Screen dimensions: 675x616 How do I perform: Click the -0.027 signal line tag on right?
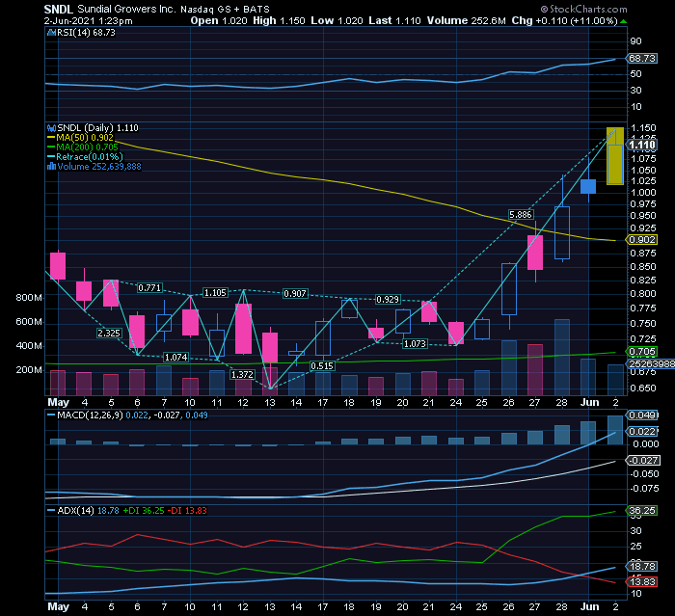[x=643, y=461]
